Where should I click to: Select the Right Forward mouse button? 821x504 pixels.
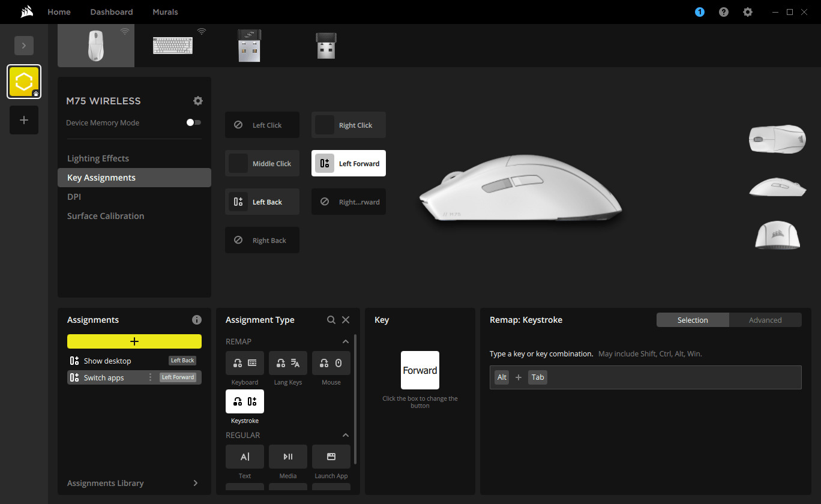[349, 202]
